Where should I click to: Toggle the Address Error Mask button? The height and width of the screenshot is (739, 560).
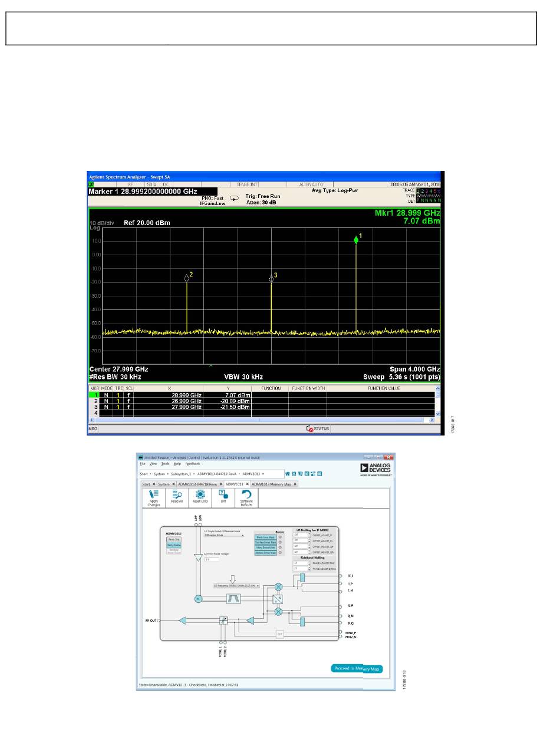click(x=265, y=553)
